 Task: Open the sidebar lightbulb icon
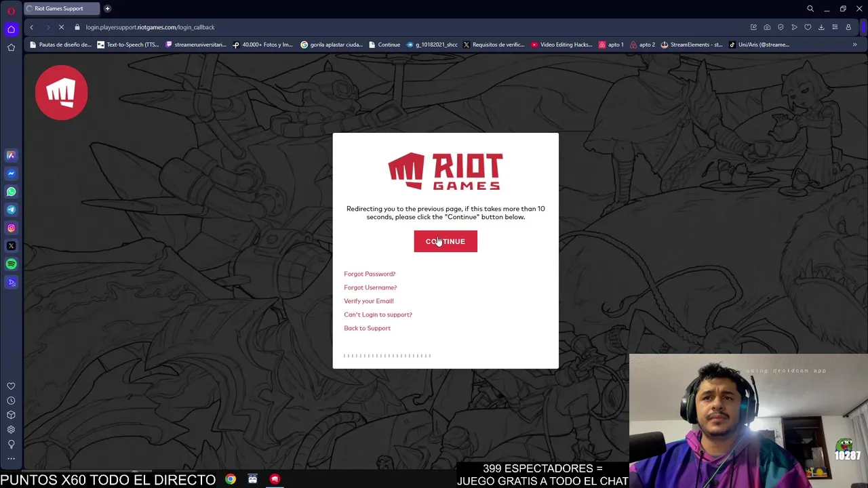[11, 444]
